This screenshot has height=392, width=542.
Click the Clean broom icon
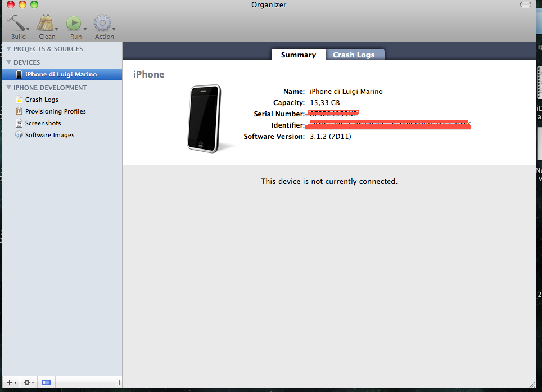point(46,23)
